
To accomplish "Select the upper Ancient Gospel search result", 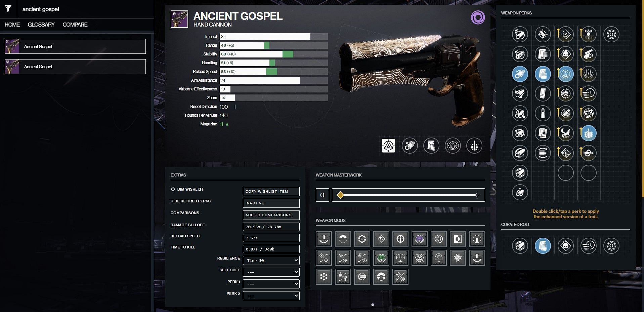I will [x=75, y=46].
